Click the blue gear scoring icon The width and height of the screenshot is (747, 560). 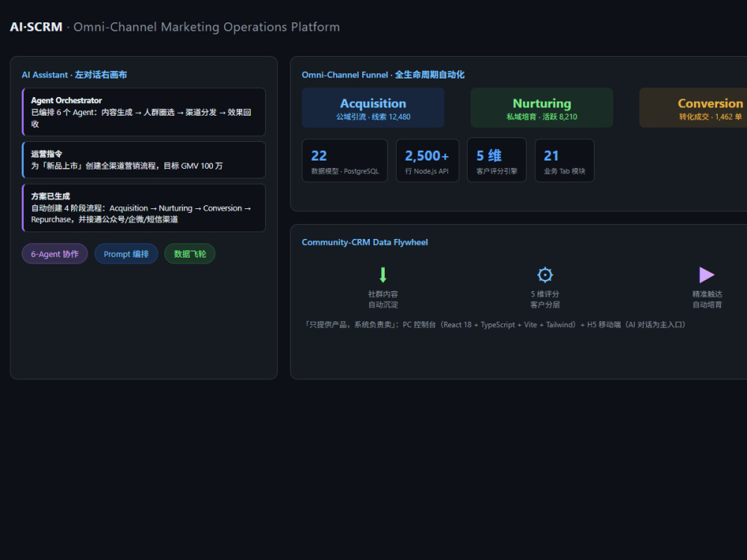tap(545, 275)
